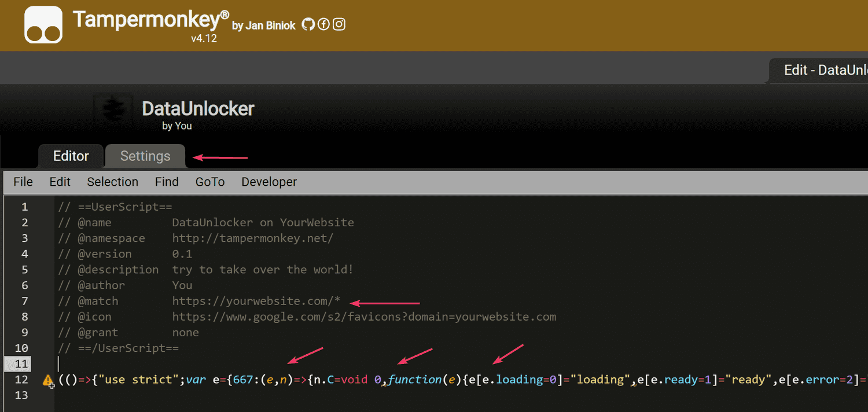Click the '// ==/UserScript==' closing line
This screenshot has height=412, width=868.
(x=119, y=348)
